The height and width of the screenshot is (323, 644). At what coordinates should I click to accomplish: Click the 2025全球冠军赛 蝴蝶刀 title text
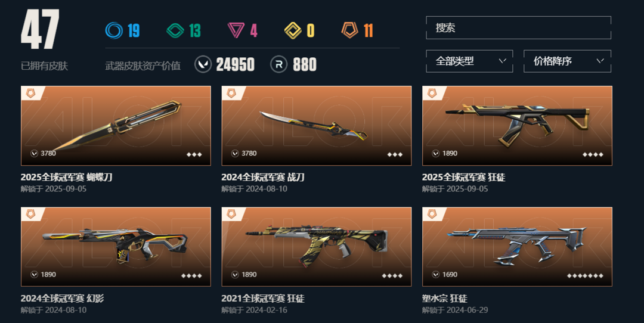click(x=67, y=178)
